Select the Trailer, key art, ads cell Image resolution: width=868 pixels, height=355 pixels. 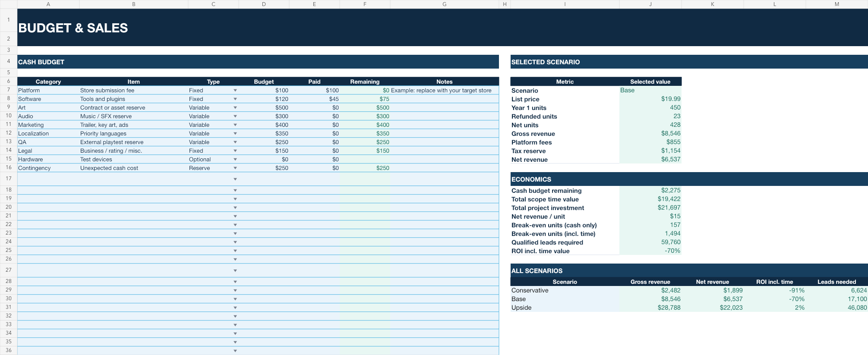[134, 125]
